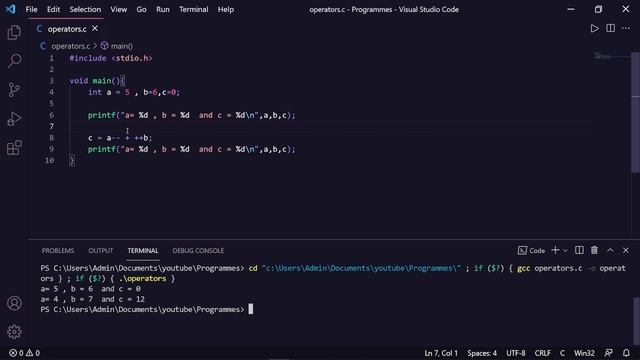Screen dimensions: 640x360
Task: Close the bottom panel
Action: pos(626,250)
